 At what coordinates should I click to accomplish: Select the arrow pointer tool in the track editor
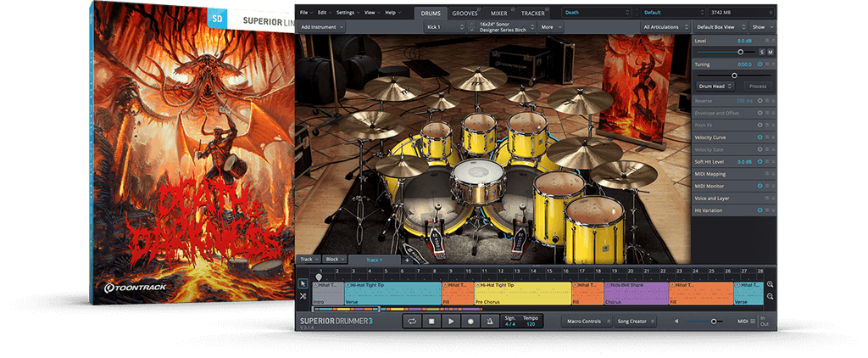click(303, 283)
